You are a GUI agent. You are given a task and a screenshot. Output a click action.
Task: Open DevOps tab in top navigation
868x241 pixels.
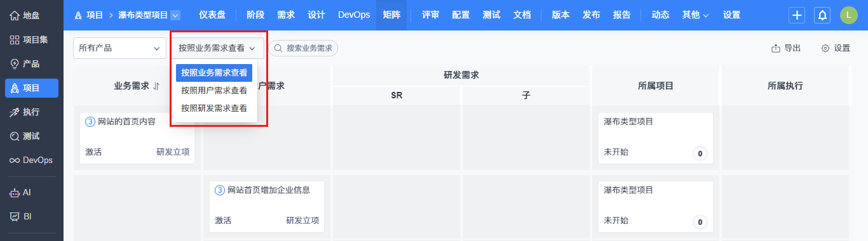(354, 15)
